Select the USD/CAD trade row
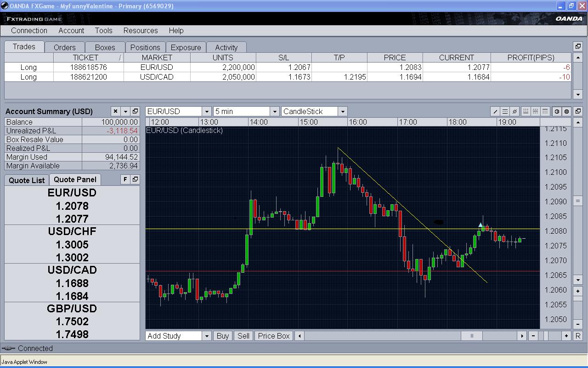The height and width of the screenshot is (368, 588). click(157, 77)
